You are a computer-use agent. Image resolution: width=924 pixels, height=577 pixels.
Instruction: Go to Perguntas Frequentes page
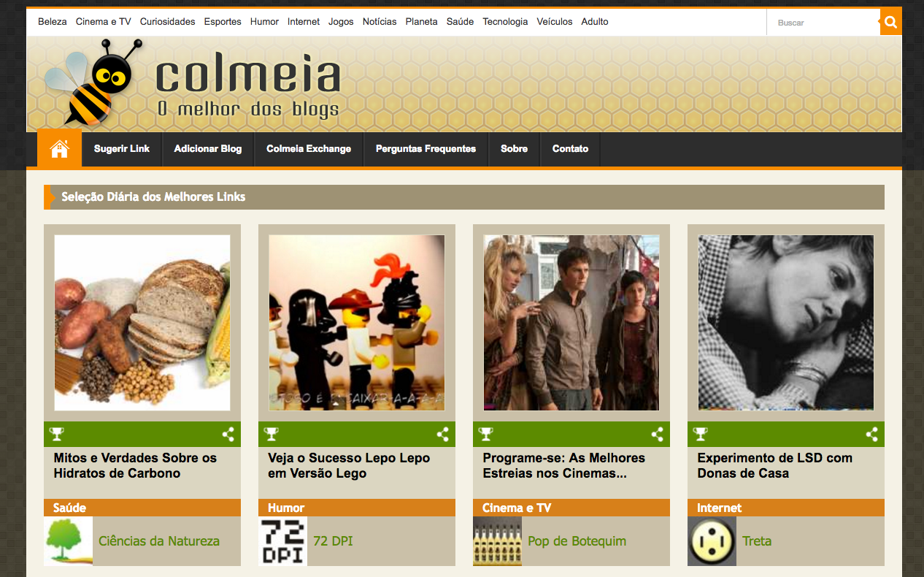tap(426, 149)
